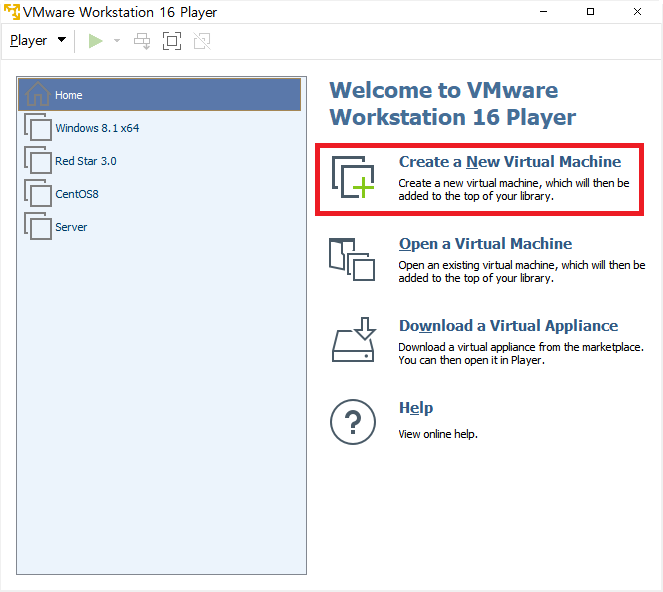Click 'Create a new virtual machine, which will' description
The width and height of the screenshot is (663, 592).
click(x=514, y=189)
